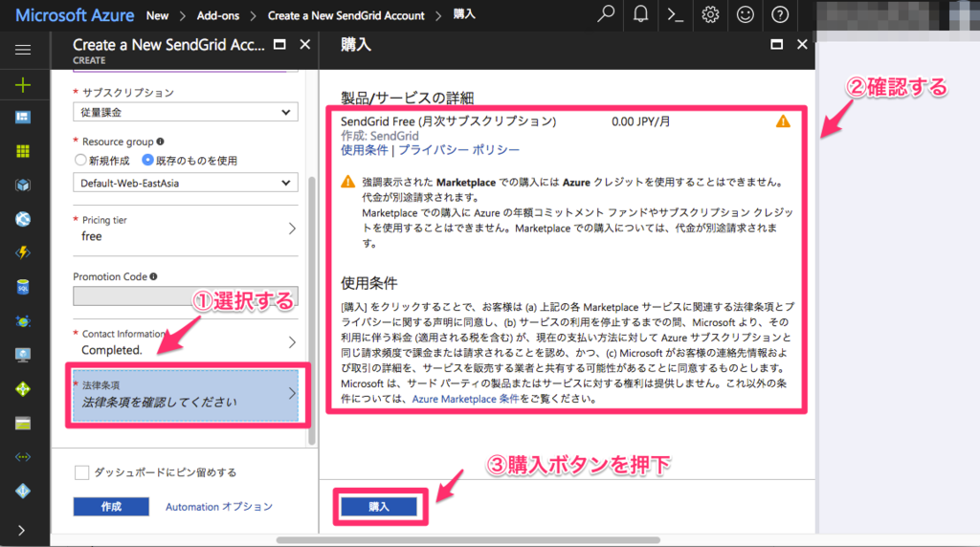The height and width of the screenshot is (547, 980).
Task: Go to New breadcrumb
Action: 158,15
